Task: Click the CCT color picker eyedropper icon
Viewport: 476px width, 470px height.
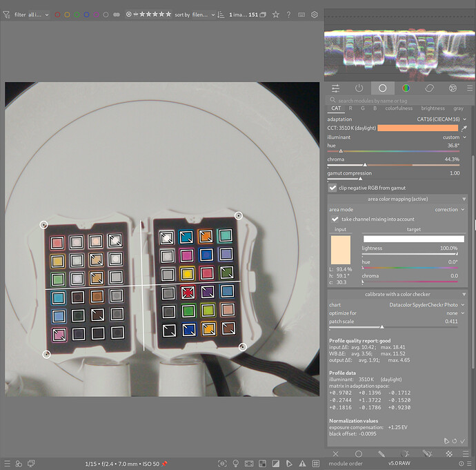Action: pos(464,128)
